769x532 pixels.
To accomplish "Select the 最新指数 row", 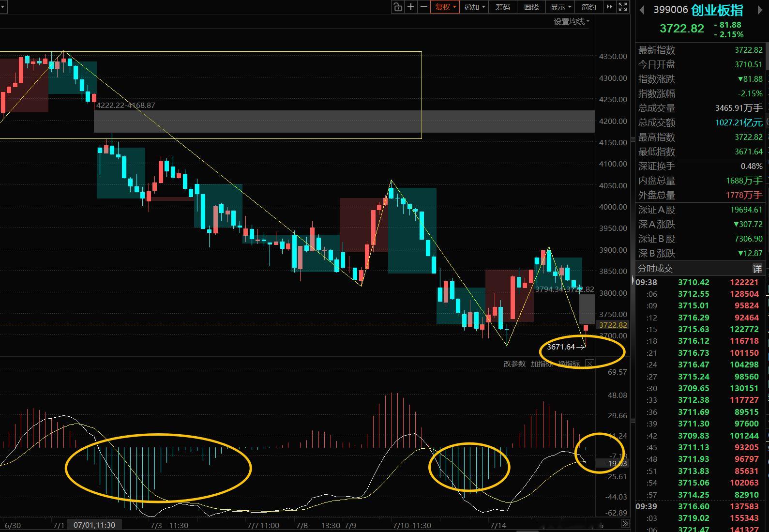I will tap(700, 50).
